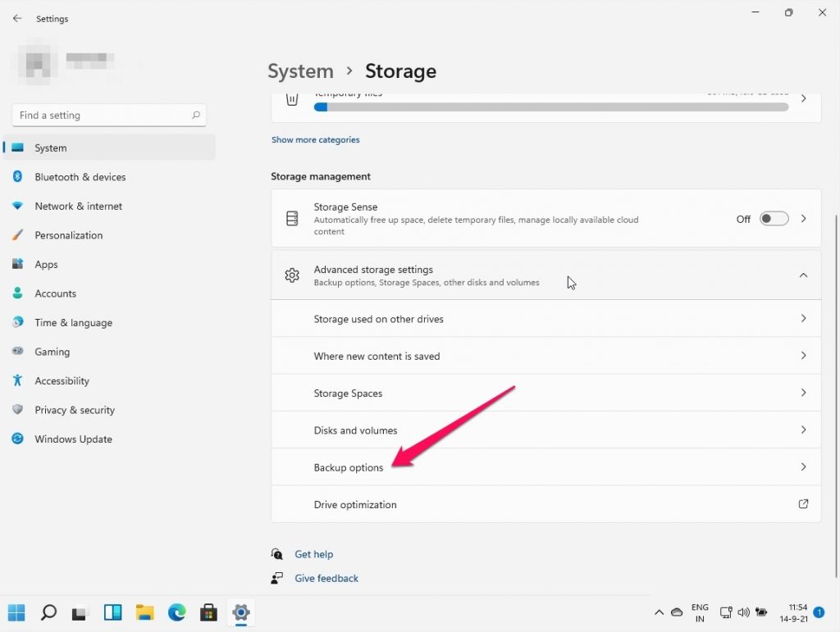
Task: Open the hidden icons tray chevron
Action: pos(659,612)
